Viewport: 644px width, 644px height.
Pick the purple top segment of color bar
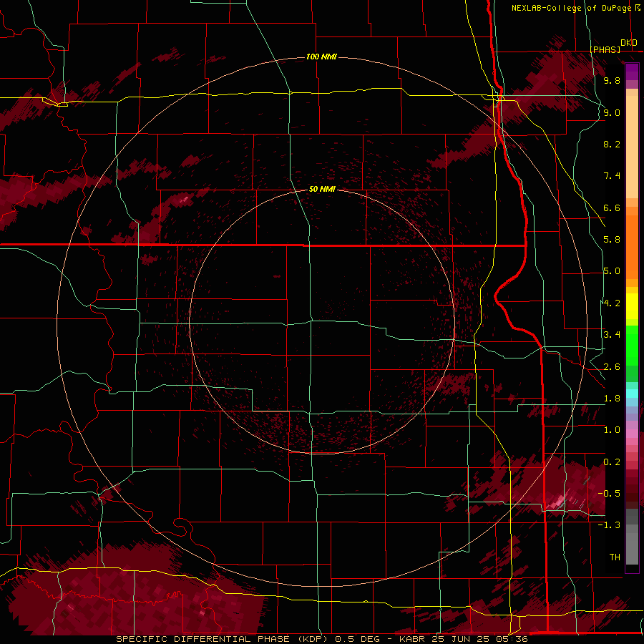[632, 72]
